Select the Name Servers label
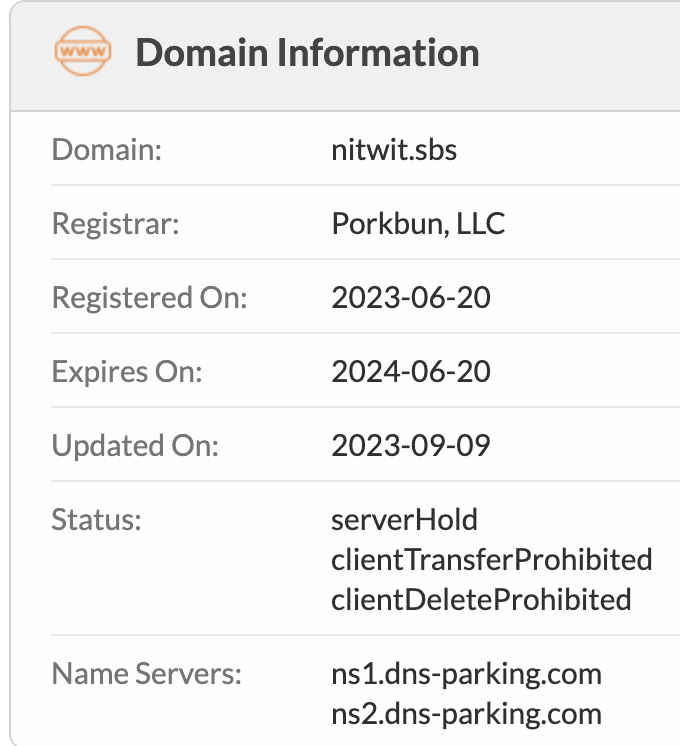The width and height of the screenshot is (680, 746). tap(146, 673)
